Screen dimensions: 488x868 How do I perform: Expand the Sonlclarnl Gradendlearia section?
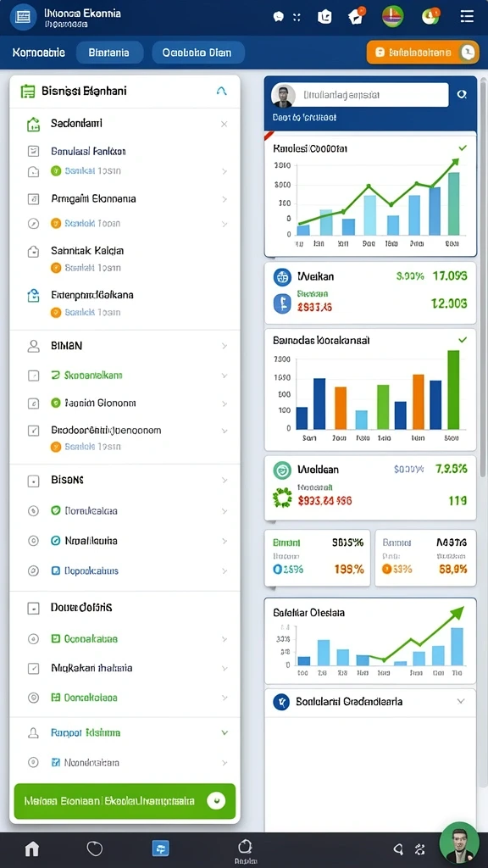pyautogui.click(x=460, y=701)
